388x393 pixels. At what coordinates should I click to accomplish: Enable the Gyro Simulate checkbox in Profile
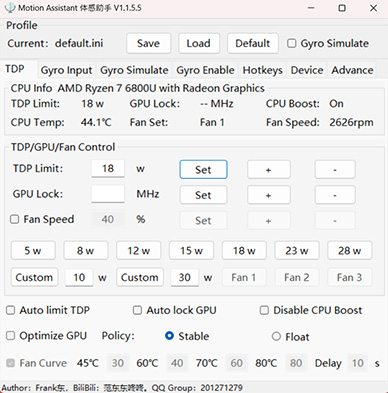(x=292, y=43)
